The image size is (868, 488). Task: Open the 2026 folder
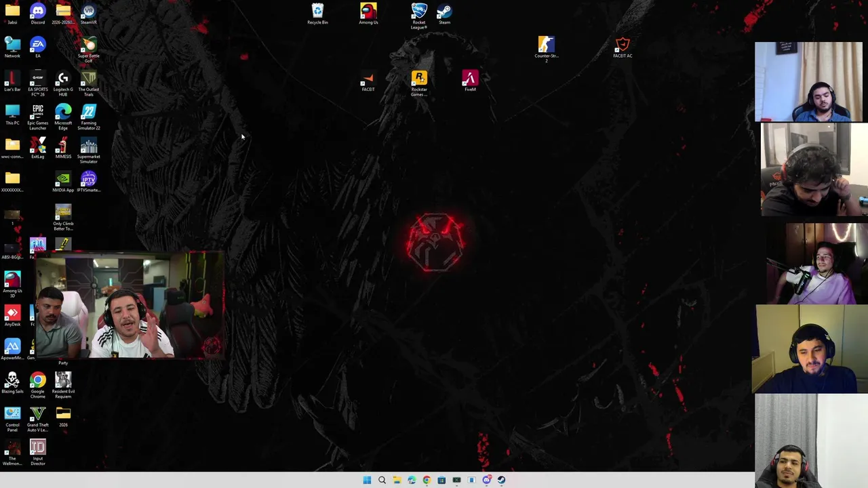[63, 416]
